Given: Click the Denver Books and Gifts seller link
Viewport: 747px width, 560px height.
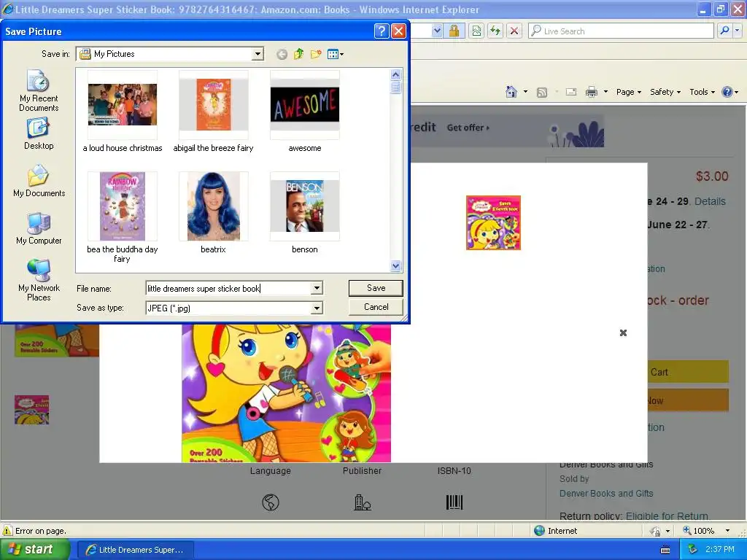Looking at the screenshot, I should 606,494.
